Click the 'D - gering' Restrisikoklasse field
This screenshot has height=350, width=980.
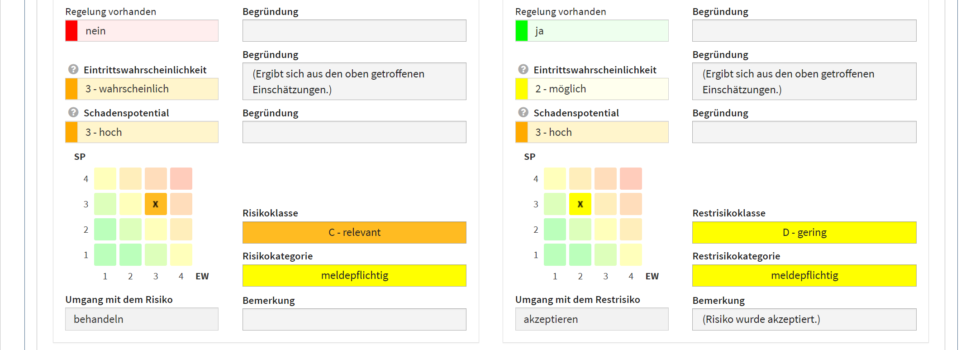(804, 232)
